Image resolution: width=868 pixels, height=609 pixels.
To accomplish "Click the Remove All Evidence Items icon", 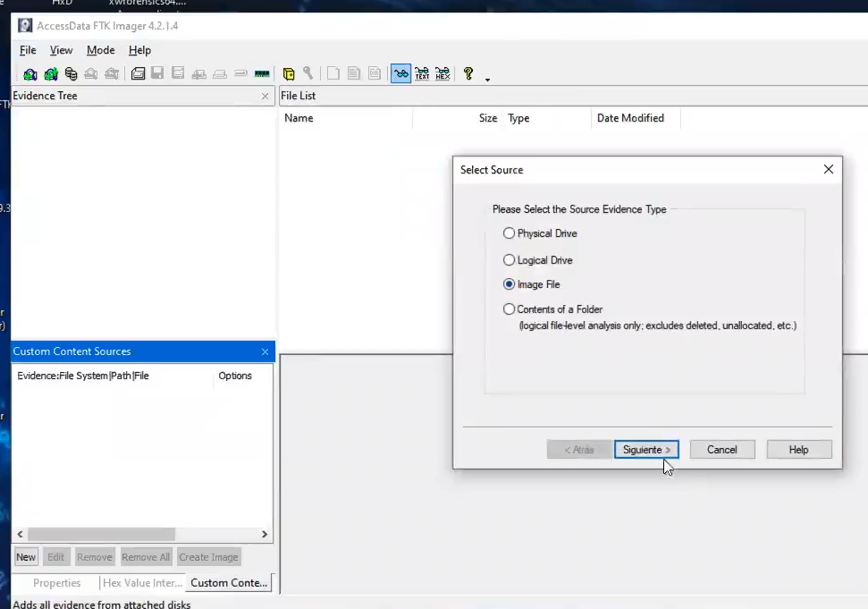I will coord(112,73).
